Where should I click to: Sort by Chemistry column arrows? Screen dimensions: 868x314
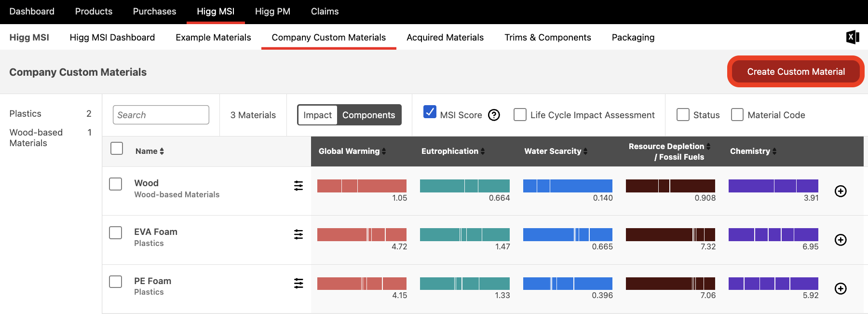tap(774, 151)
